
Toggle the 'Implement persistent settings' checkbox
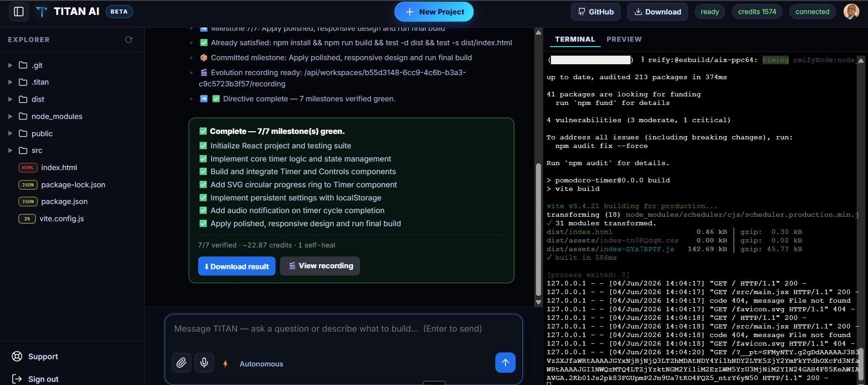click(x=203, y=198)
